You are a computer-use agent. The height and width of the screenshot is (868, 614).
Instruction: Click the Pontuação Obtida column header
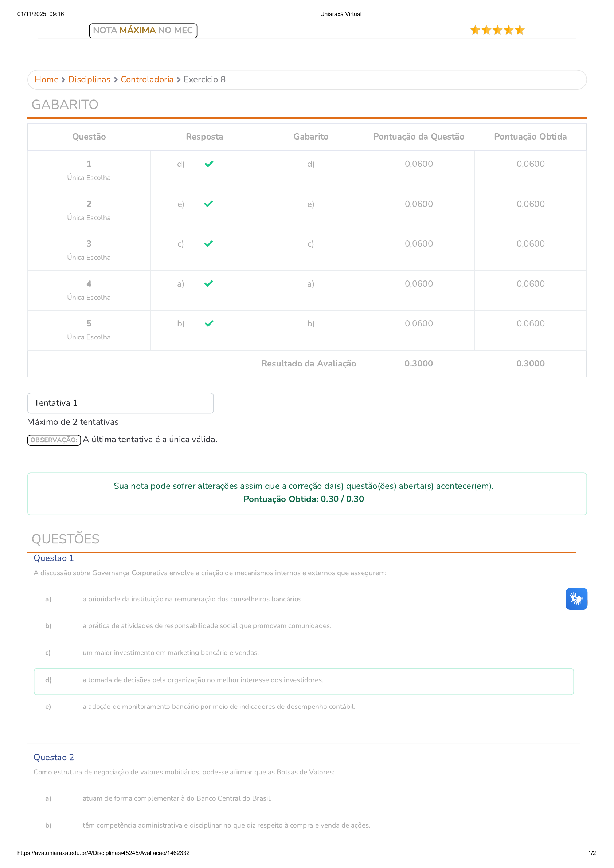pyautogui.click(x=530, y=137)
